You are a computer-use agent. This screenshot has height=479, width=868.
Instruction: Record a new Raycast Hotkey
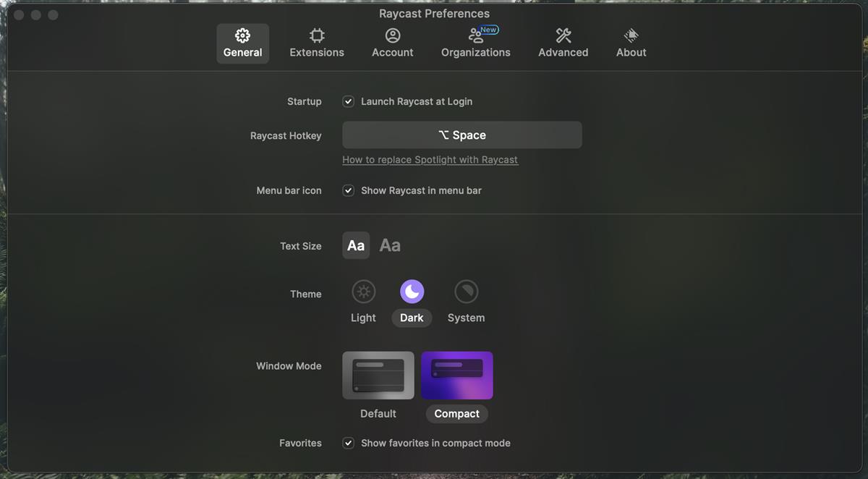coord(462,135)
